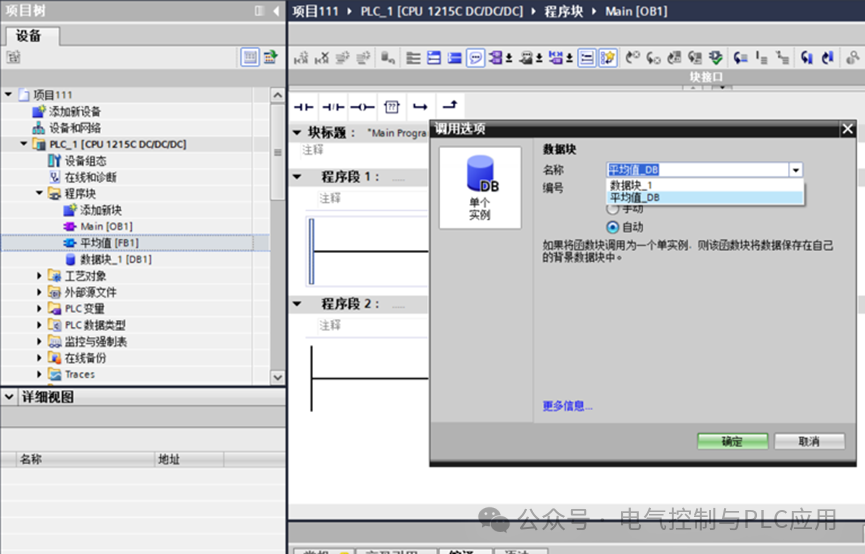The image size is (865, 554).
Task: Toggle the favorites star icon in toolbar
Action: coord(607,57)
